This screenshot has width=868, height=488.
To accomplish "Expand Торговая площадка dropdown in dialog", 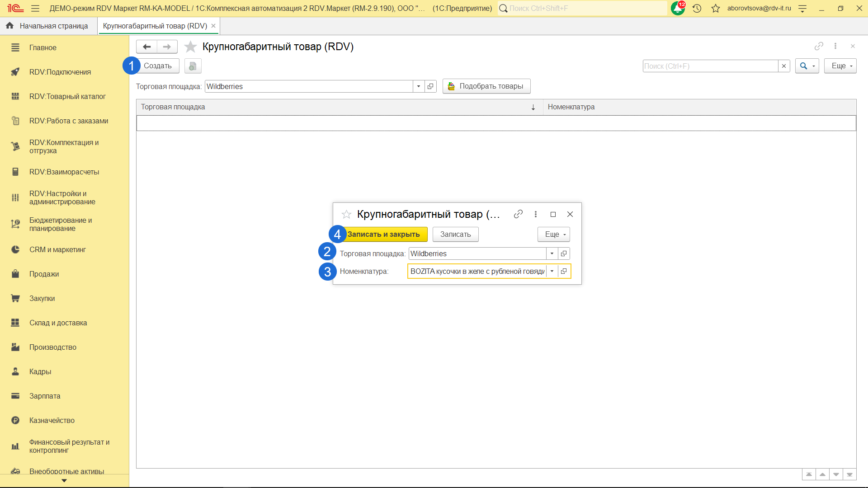I will (x=552, y=253).
